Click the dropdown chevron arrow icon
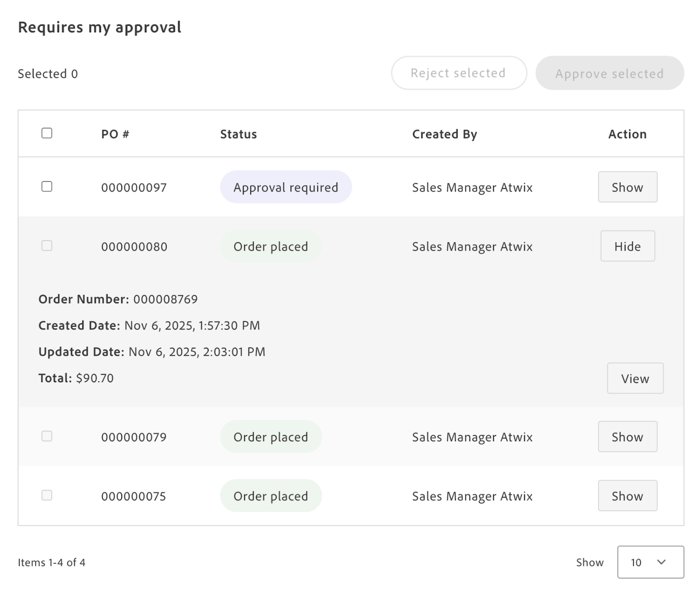 661,562
